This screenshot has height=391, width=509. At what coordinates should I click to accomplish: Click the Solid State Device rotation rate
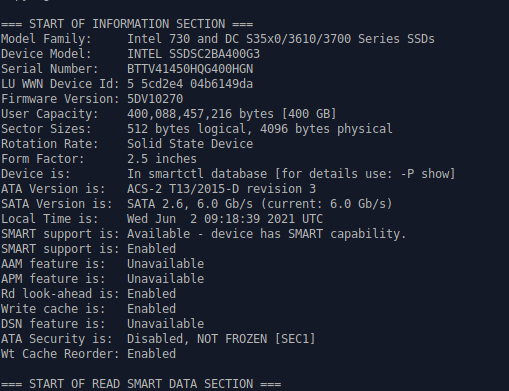point(190,144)
